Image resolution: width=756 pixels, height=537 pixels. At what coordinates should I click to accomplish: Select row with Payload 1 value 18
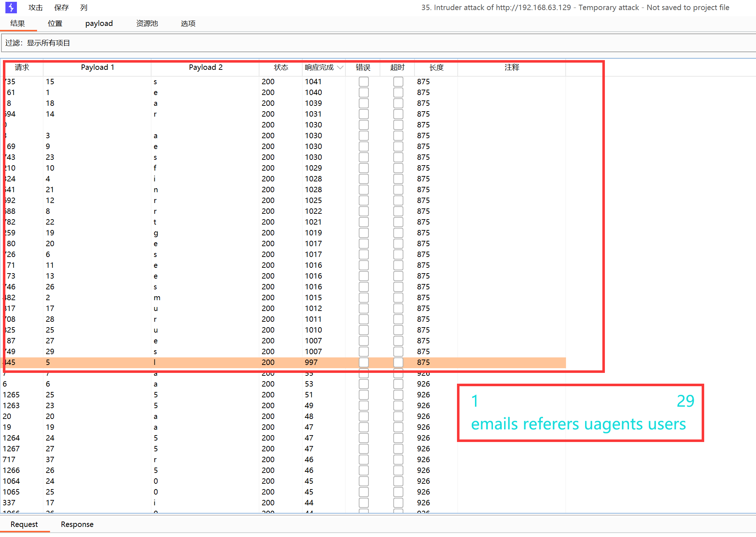[284, 103]
